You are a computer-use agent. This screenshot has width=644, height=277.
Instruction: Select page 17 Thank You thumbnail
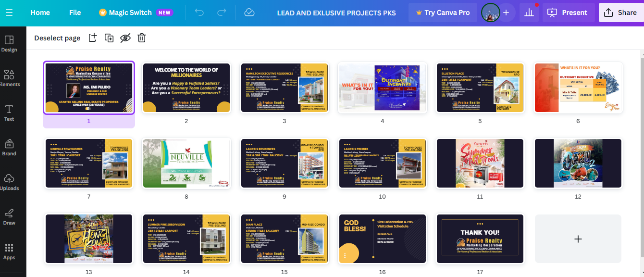[480, 239]
